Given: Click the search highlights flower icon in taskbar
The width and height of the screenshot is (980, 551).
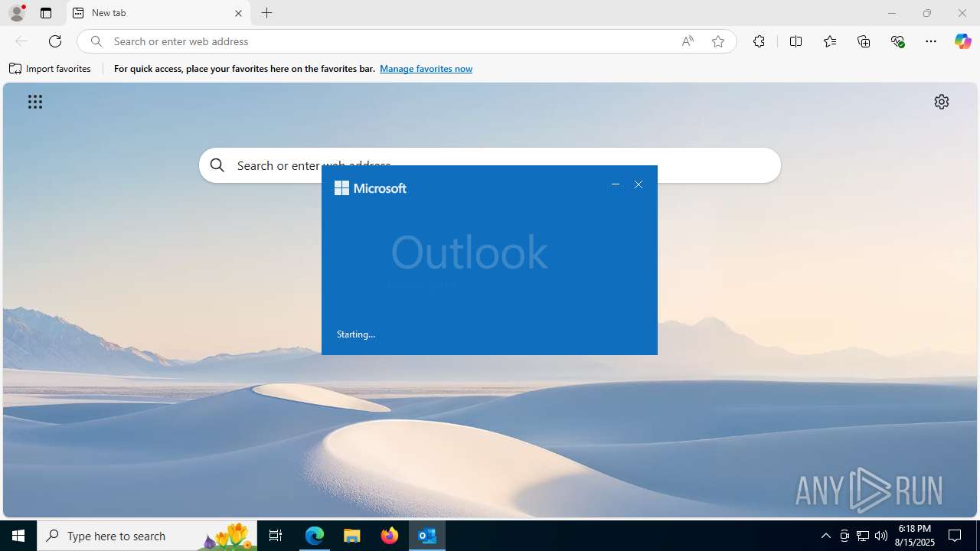Looking at the screenshot, I should tap(227, 536).
